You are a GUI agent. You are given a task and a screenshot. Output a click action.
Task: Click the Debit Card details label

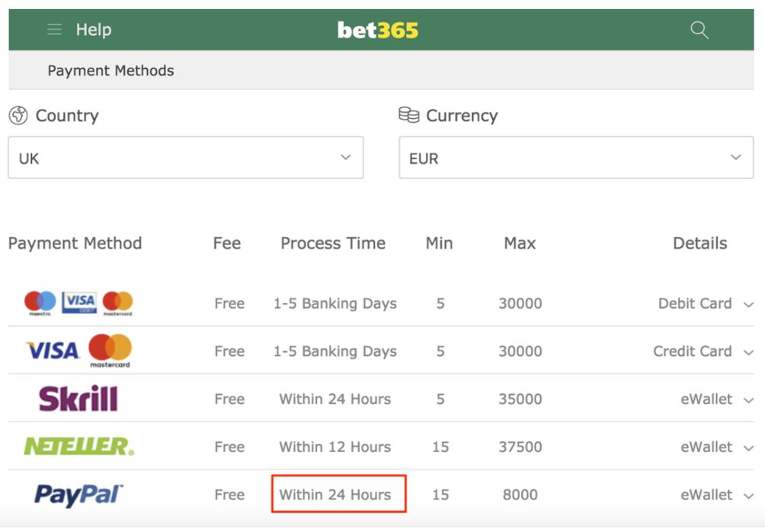pos(695,303)
